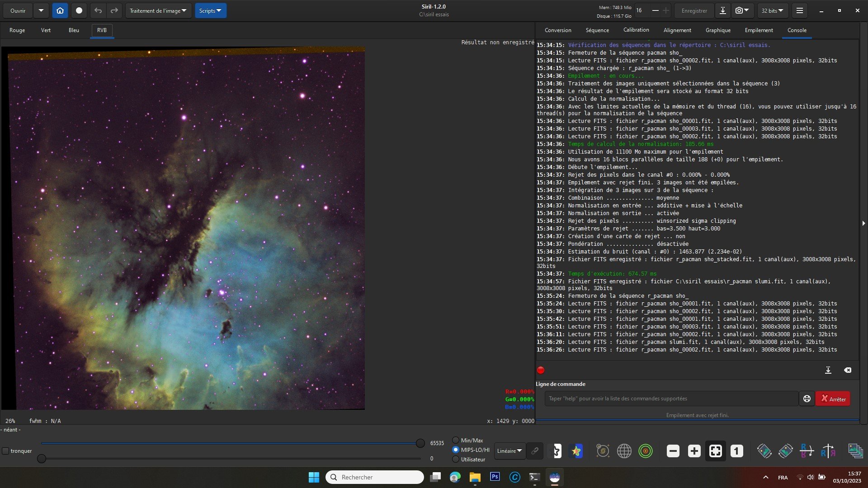Undo the last operation

[x=98, y=10]
